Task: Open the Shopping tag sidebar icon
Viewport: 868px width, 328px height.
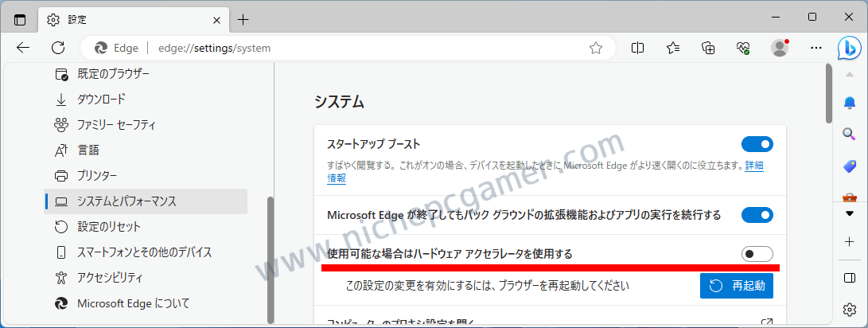Action: [849, 166]
